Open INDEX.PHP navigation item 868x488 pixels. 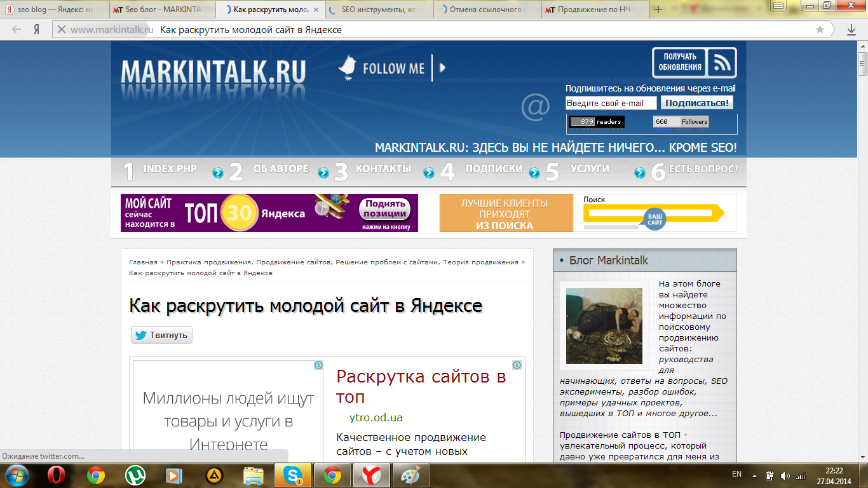click(x=170, y=169)
